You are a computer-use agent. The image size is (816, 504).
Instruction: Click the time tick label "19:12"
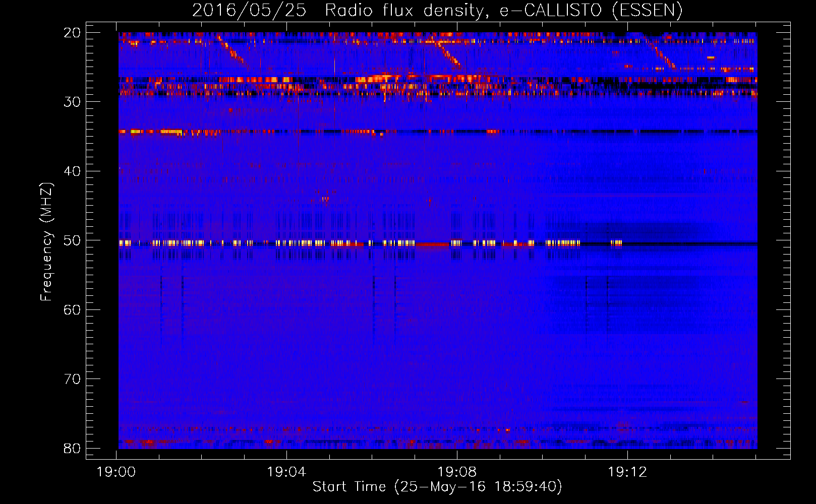coord(628,472)
